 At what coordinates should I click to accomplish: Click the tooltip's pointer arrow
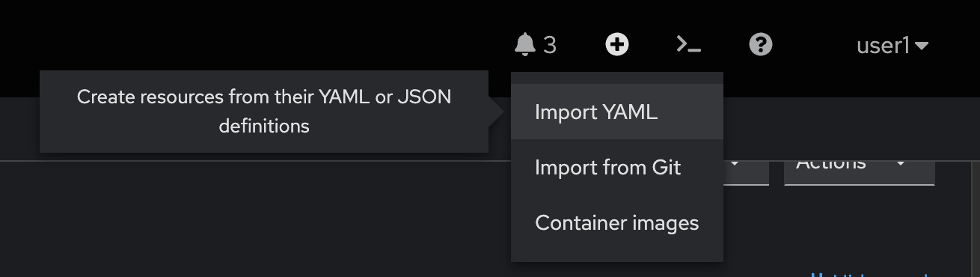[x=496, y=112]
